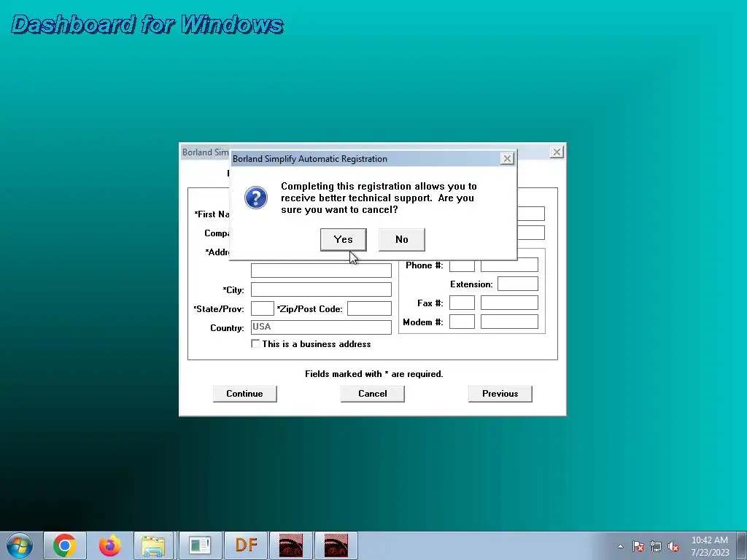Switch to first Dashboard gauge taskbar icon
The image size is (747, 560).
point(290,545)
